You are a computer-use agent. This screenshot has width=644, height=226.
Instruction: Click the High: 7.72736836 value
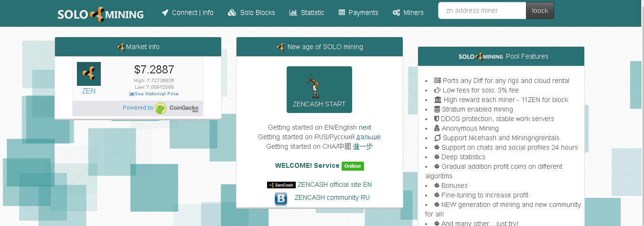pos(154,81)
